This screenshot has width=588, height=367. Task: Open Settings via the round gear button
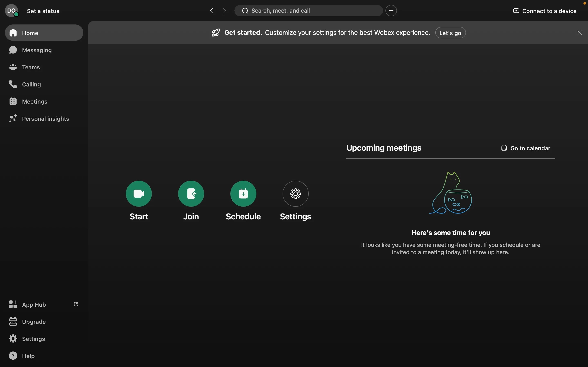click(x=295, y=193)
